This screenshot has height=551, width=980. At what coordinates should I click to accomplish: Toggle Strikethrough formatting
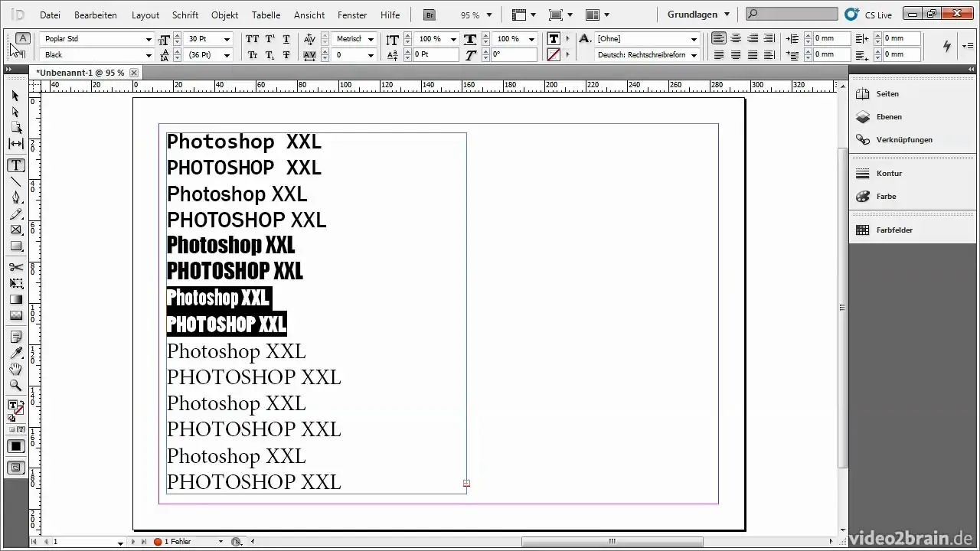pyautogui.click(x=286, y=55)
